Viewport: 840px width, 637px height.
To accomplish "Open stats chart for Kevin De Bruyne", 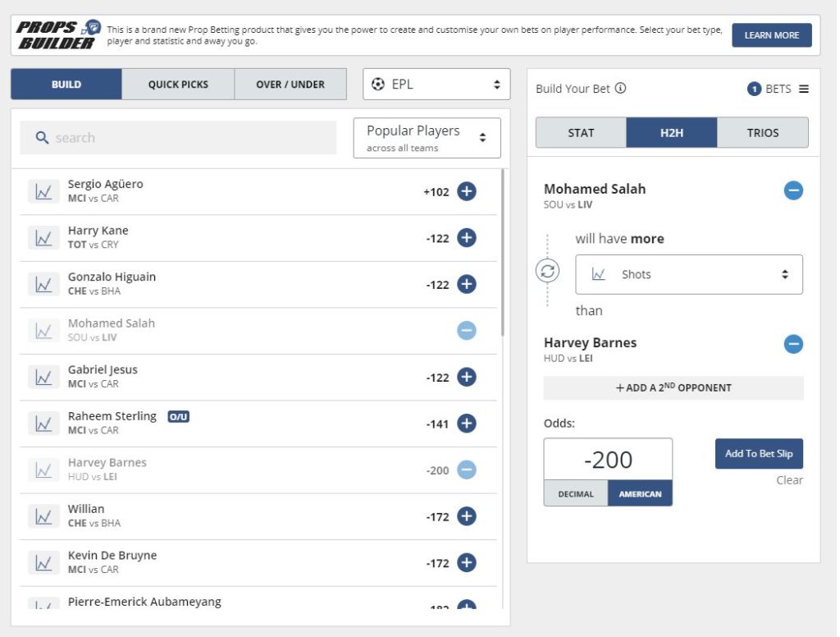I will tap(43, 562).
